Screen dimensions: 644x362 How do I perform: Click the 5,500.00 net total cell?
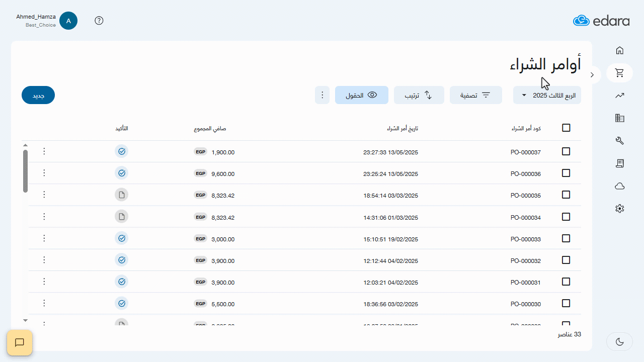click(223, 304)
